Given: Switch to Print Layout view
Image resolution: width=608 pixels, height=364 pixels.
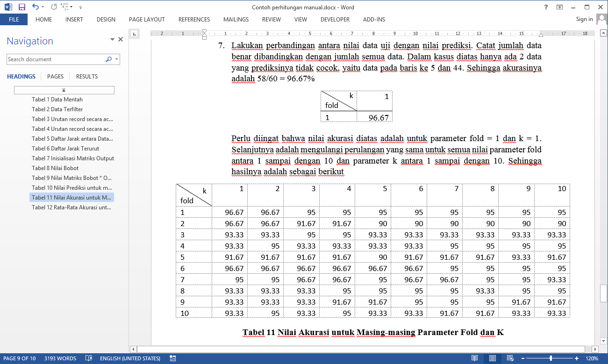Looking at the screenshot, I should 493,358.
